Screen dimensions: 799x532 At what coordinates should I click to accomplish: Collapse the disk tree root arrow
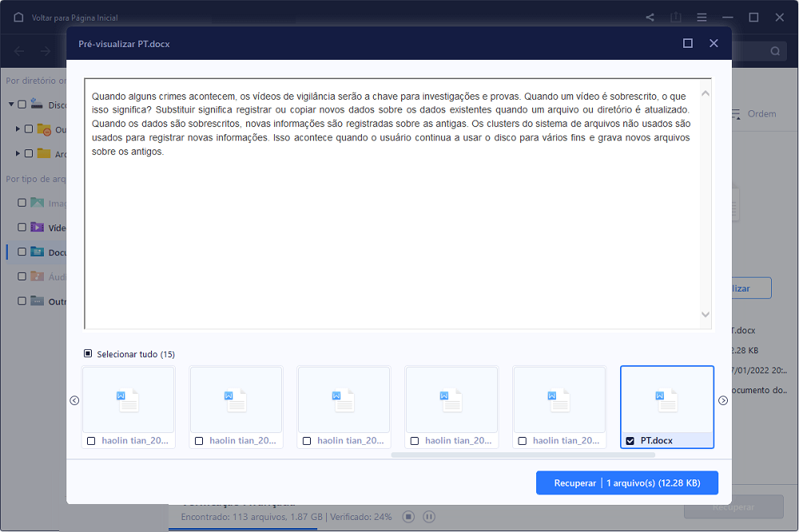(11, 105)
